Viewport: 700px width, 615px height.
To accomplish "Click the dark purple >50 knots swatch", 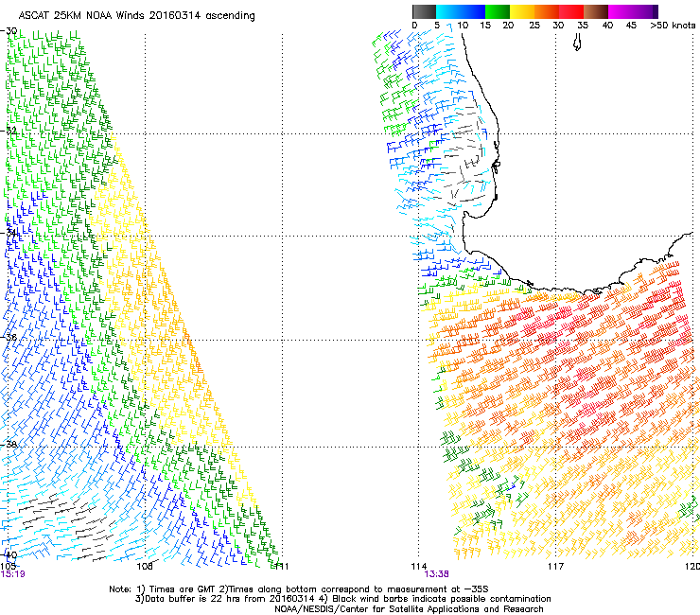I will (655, 11).
